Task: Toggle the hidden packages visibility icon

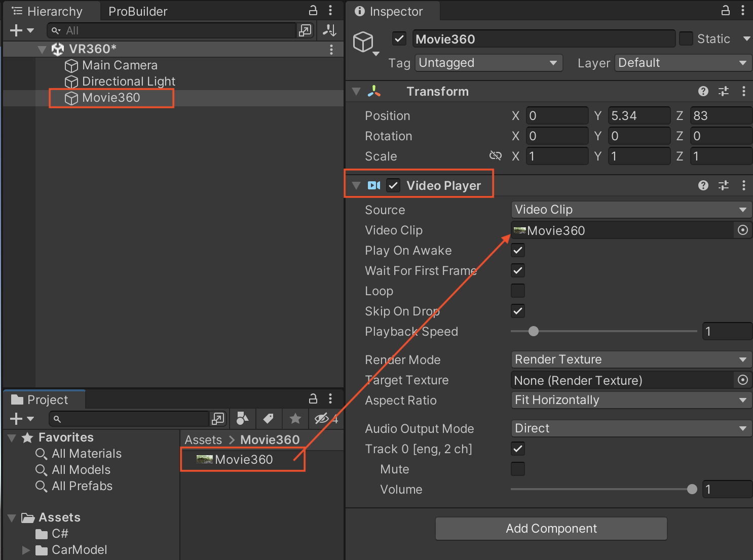Action: [322, 419]
